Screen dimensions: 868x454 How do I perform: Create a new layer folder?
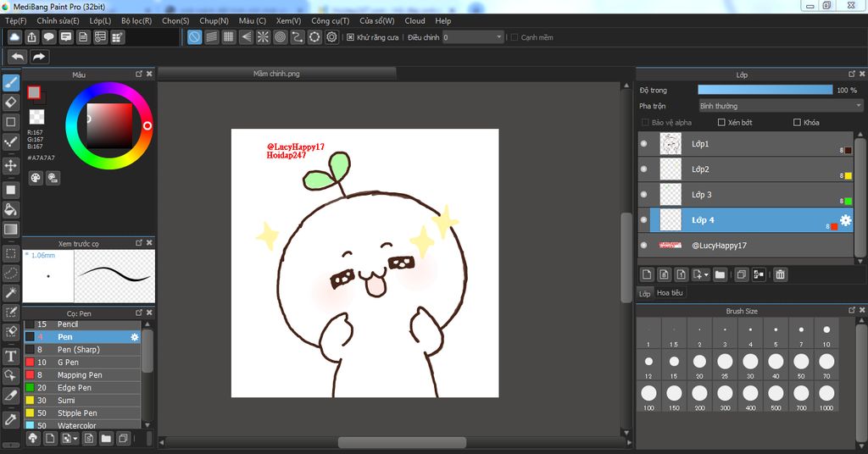pos(720,274)
